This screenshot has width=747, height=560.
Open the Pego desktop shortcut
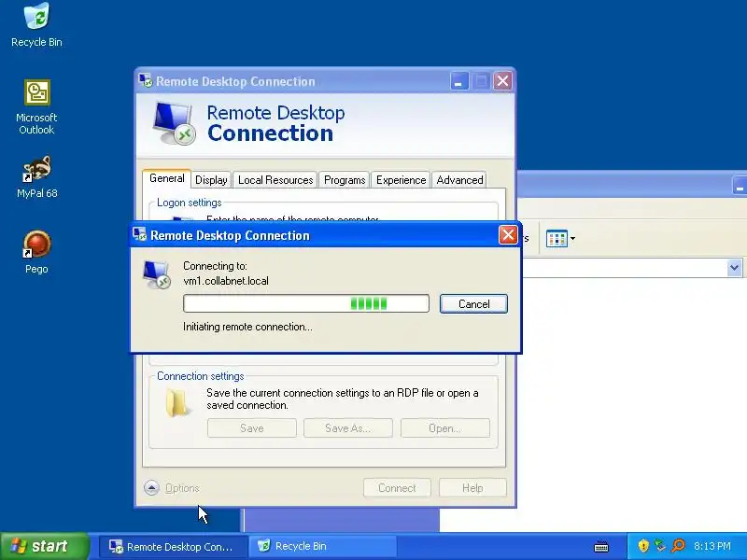coord(36,252)
